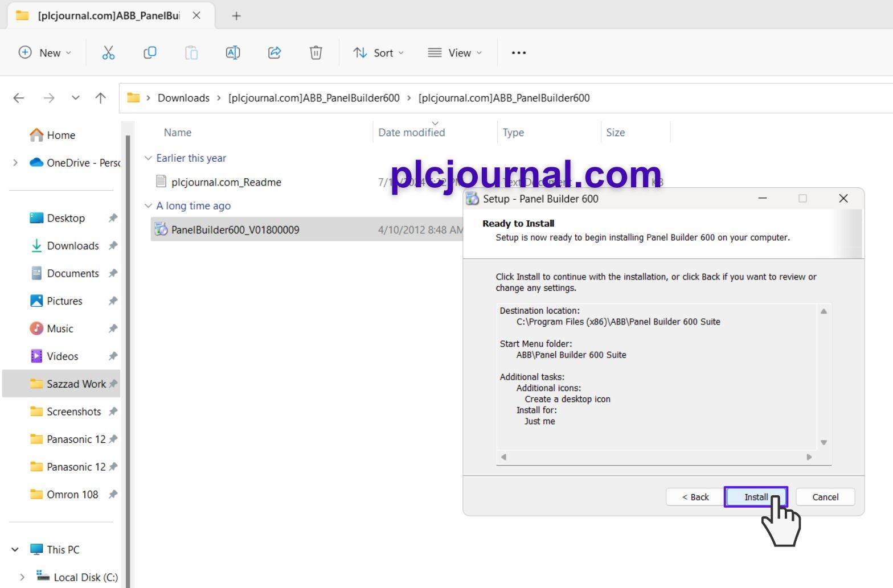Open the Omron 108 folder
893x588 pixels.
pyautogui.click(x=72, y=495)
